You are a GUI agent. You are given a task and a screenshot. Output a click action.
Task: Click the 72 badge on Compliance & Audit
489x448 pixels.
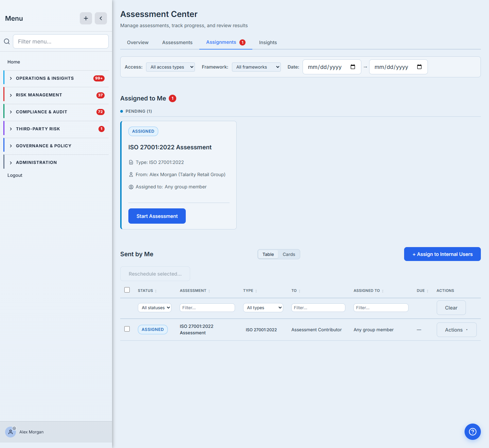click(101, 112)
